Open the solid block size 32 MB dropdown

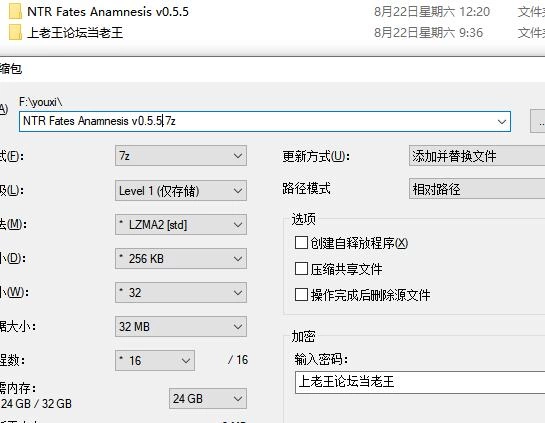point(181,326)
